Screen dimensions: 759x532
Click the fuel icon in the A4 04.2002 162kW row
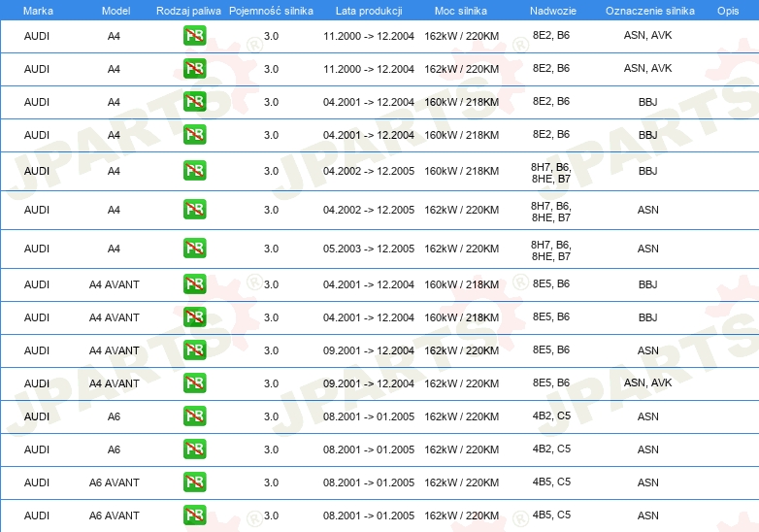pyautogui.click(x=194, y=209)
